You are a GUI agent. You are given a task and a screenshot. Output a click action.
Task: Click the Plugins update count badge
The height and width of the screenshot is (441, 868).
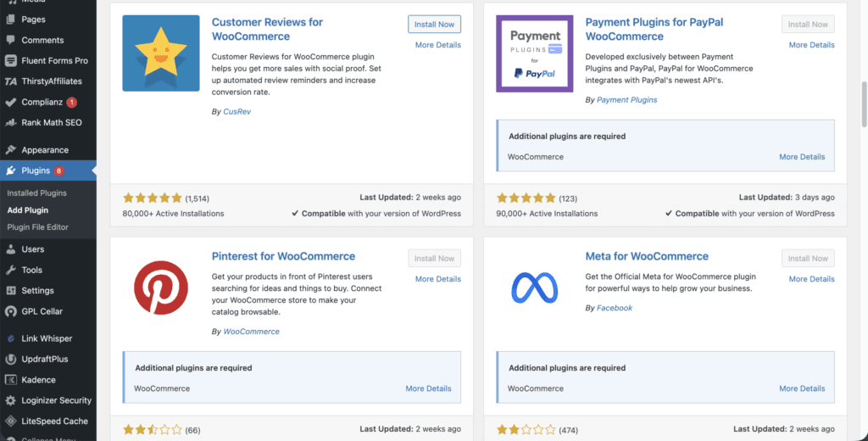click(58, 170)
